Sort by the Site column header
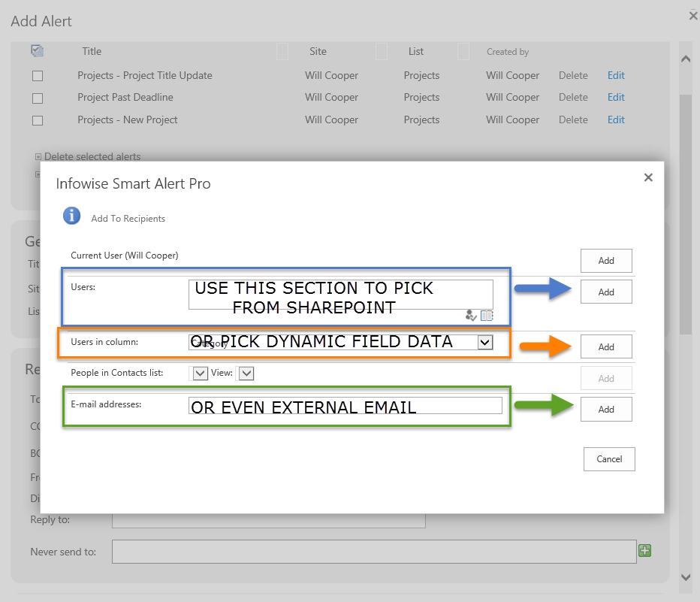Viewport: 700px width, 602px height. pos(318,51)
